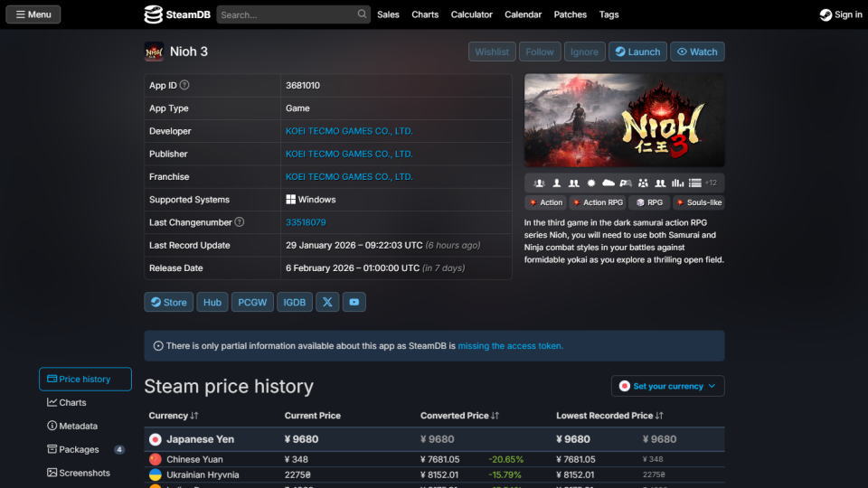This screenshot has width=868, height=488.
Task: Sign in through Steam
Action: pos(841,14)
